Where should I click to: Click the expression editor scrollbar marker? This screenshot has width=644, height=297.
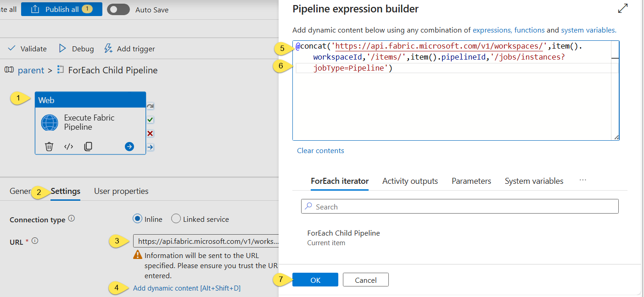click(615, 58)
